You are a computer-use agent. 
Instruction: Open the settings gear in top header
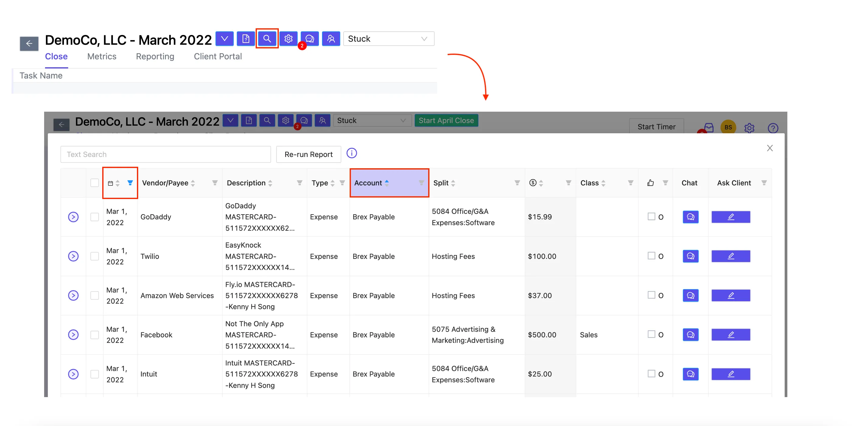[x=289, y=39]
